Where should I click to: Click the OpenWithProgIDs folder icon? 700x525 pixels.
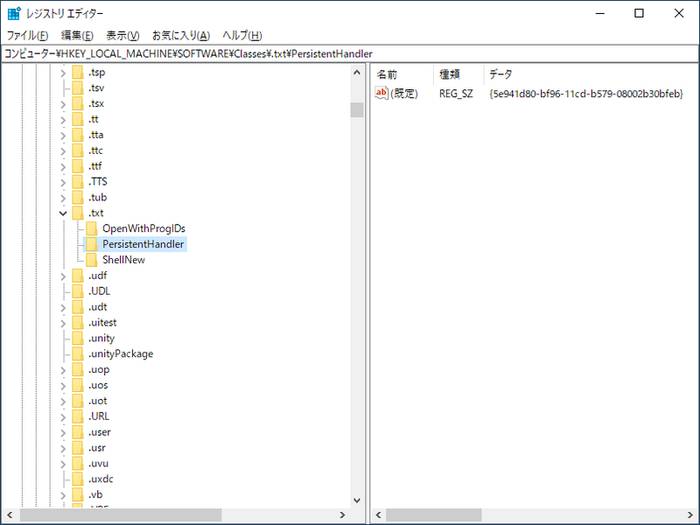pos(92,229)
